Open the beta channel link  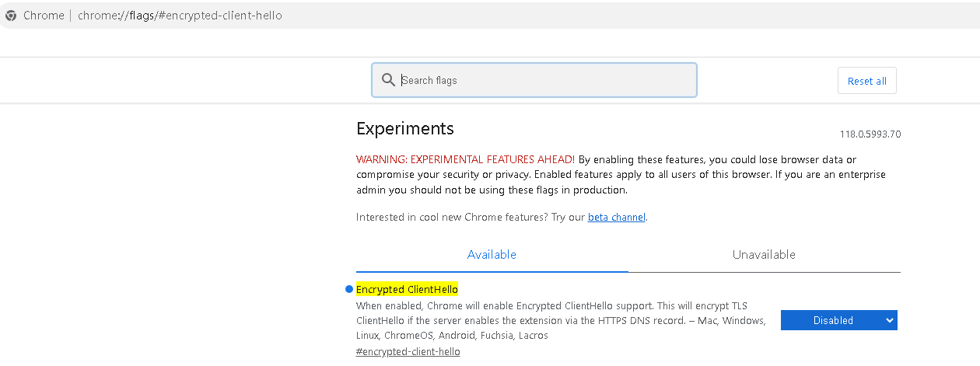[616, 218]
